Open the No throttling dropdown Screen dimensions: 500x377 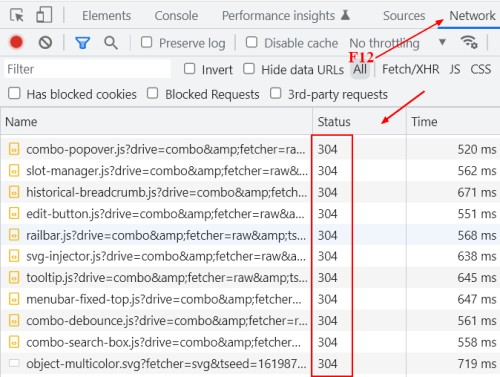coord(397,43)
